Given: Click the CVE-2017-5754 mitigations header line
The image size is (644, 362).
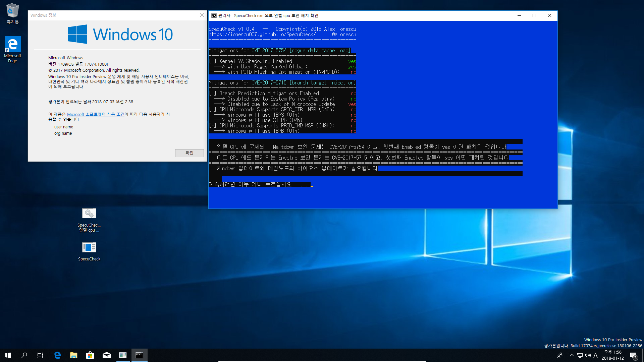Looking at the screenshot, I should tap(279, 50).
